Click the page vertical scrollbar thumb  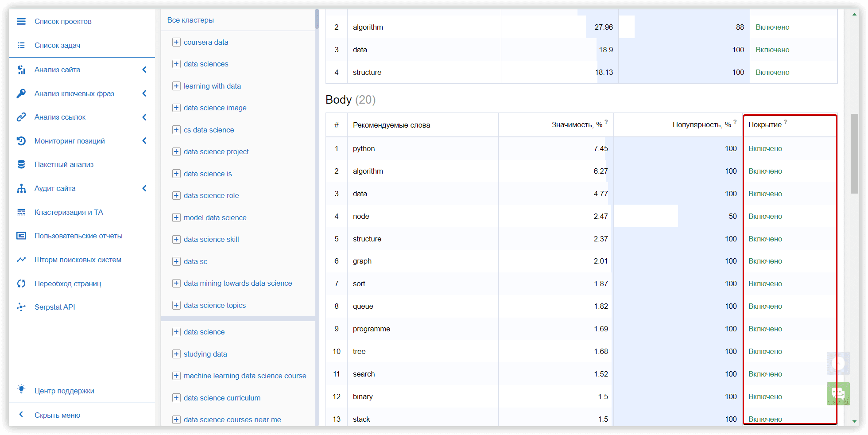[x=854, y=153]
